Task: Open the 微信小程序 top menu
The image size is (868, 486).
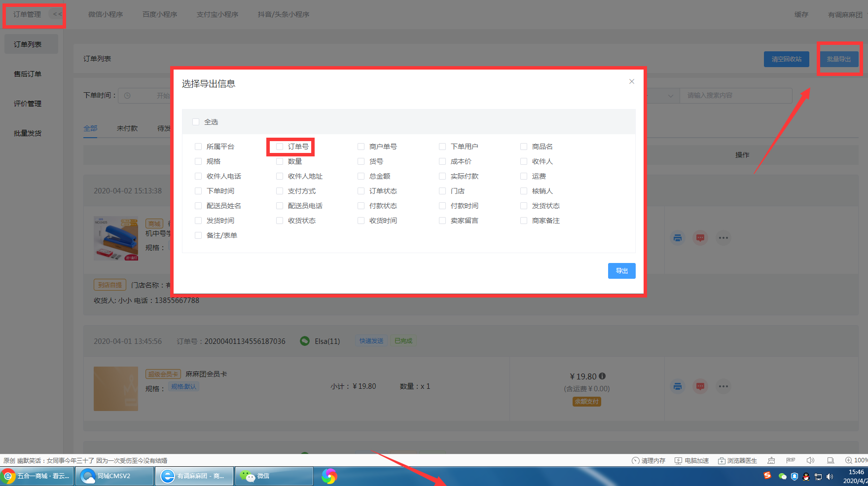Action: [x=106, y=14]
